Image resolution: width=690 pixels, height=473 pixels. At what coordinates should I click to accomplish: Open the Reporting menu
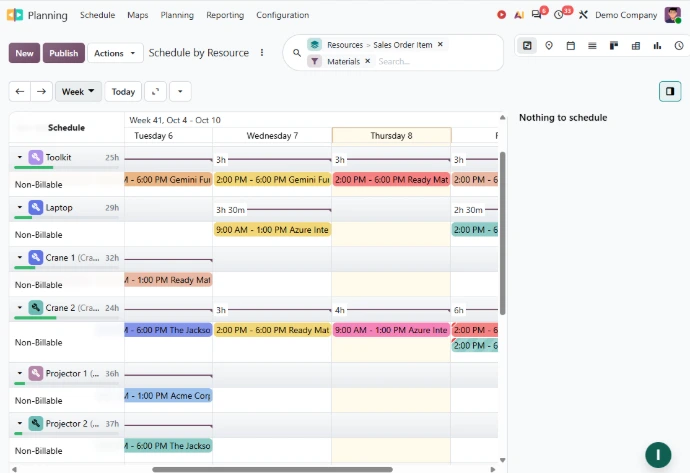pyautogui.click(x=225, y=15)
